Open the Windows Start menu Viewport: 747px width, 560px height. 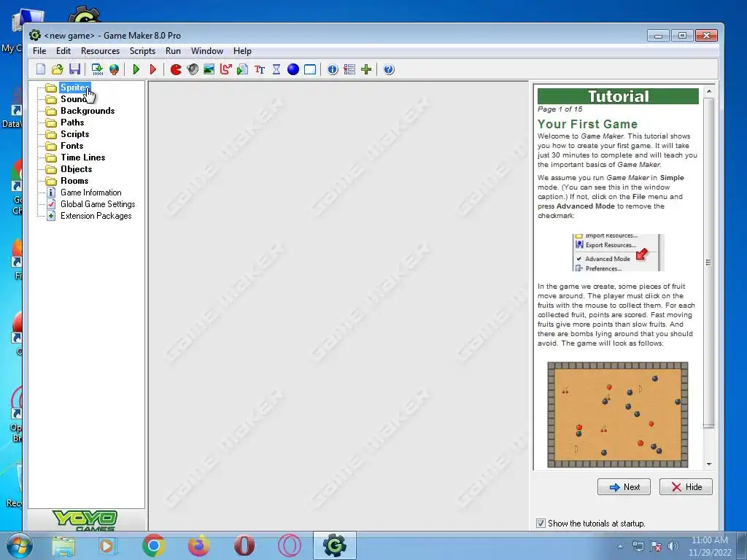20,545
